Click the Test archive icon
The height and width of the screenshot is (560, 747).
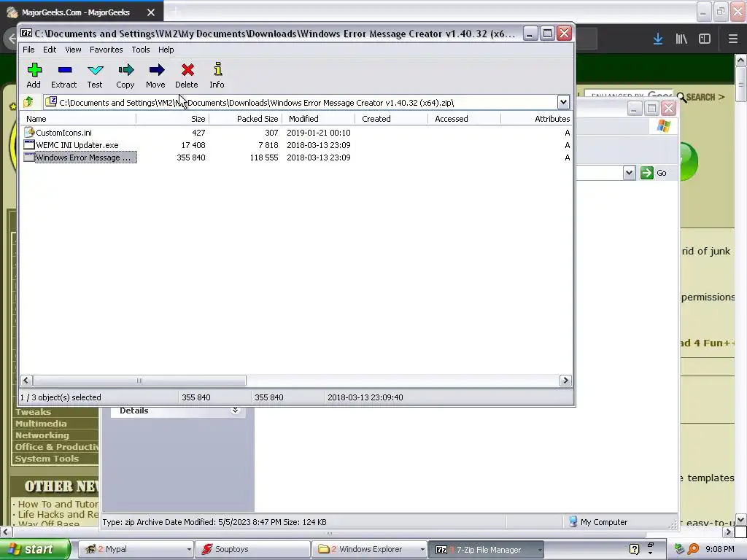96,70
